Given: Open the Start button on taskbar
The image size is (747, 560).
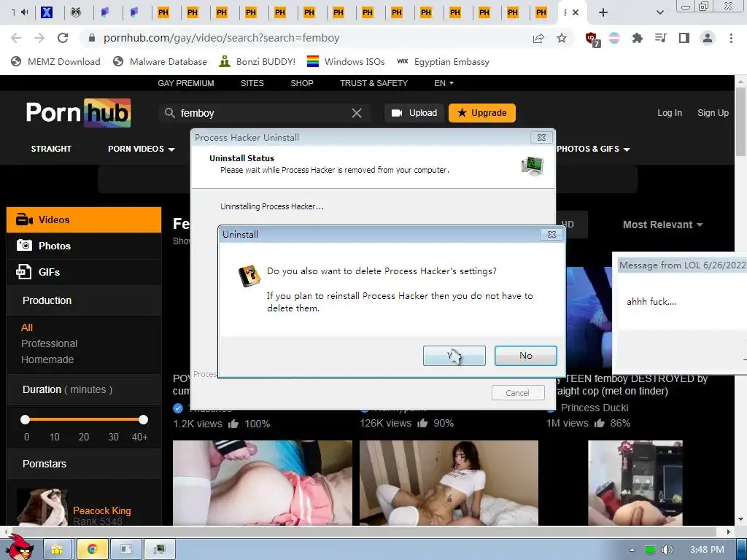Looking at the screenshot, I should point(20,548).
